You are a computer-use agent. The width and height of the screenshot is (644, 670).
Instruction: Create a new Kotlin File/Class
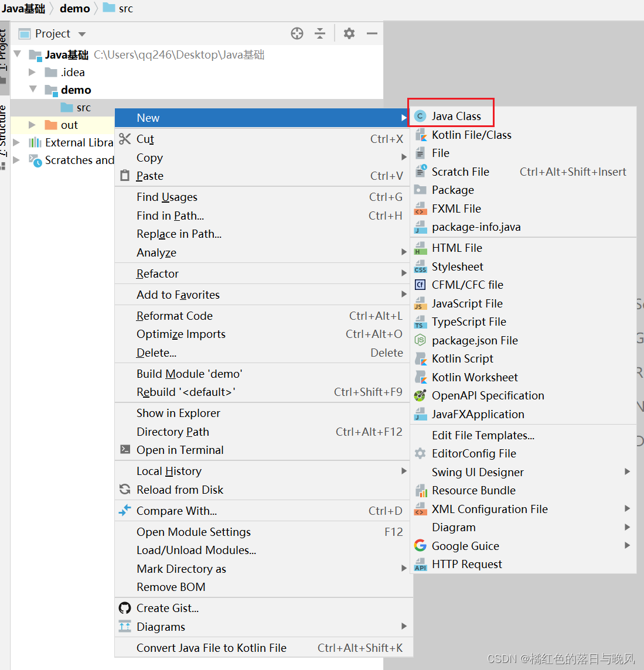[x=471, y=135]
